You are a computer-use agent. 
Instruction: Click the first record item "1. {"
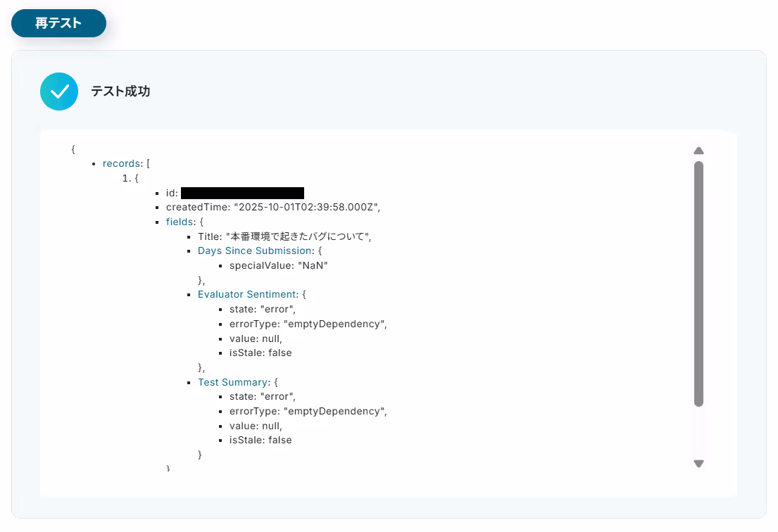pos(130,178)
